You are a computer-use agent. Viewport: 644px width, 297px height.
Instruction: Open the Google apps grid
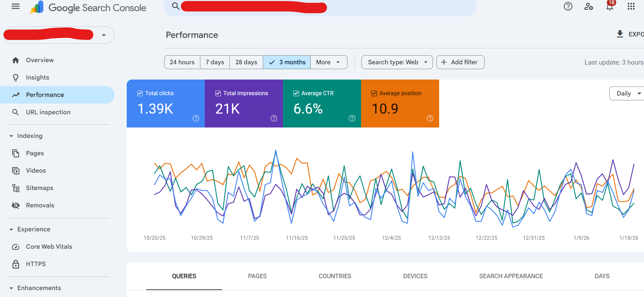(631, 7)
